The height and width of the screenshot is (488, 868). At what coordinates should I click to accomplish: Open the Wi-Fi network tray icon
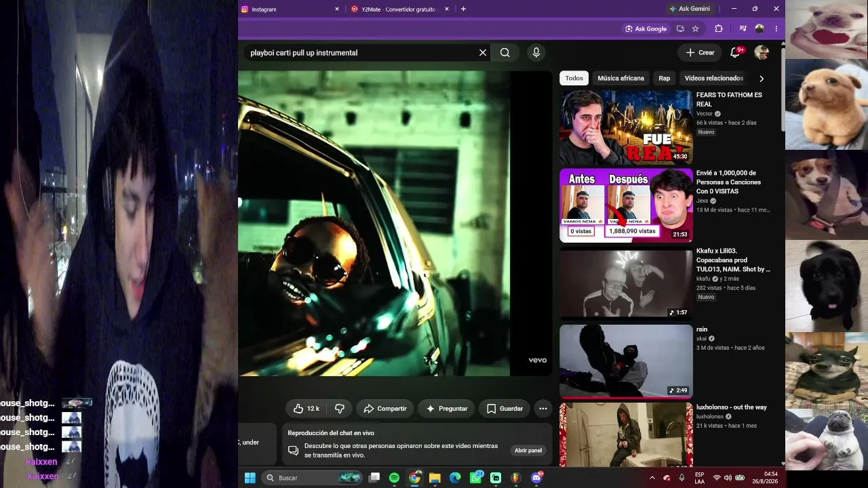717,478
